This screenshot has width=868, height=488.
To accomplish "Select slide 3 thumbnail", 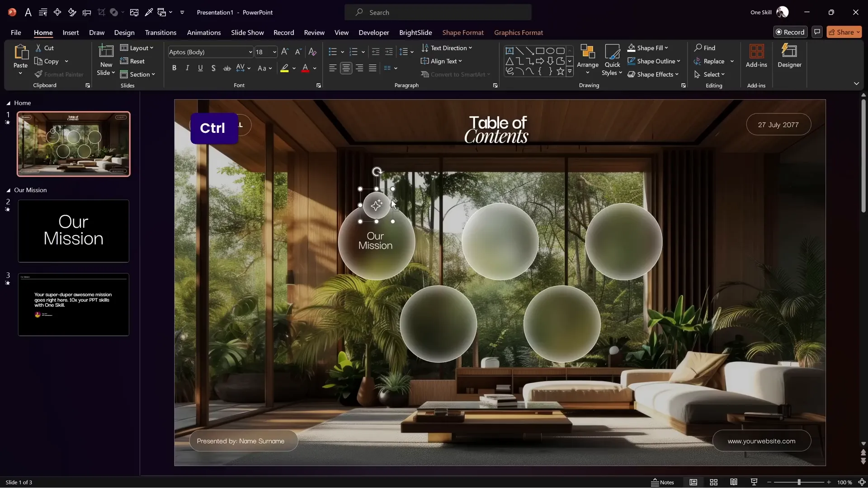I will click(x=74, y=305).
